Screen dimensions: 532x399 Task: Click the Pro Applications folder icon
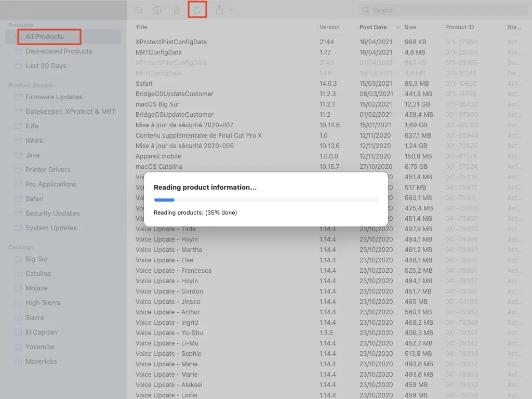click(18, 184)
